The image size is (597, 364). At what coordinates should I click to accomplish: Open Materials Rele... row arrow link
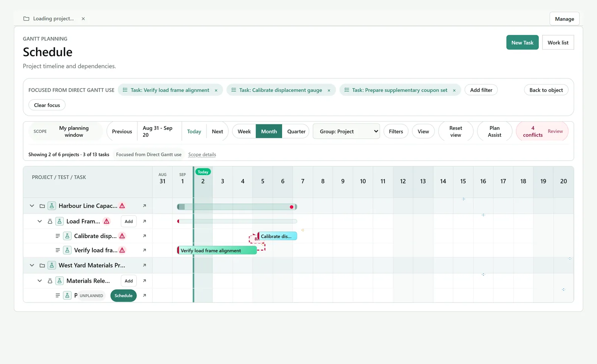coord(144,281)
